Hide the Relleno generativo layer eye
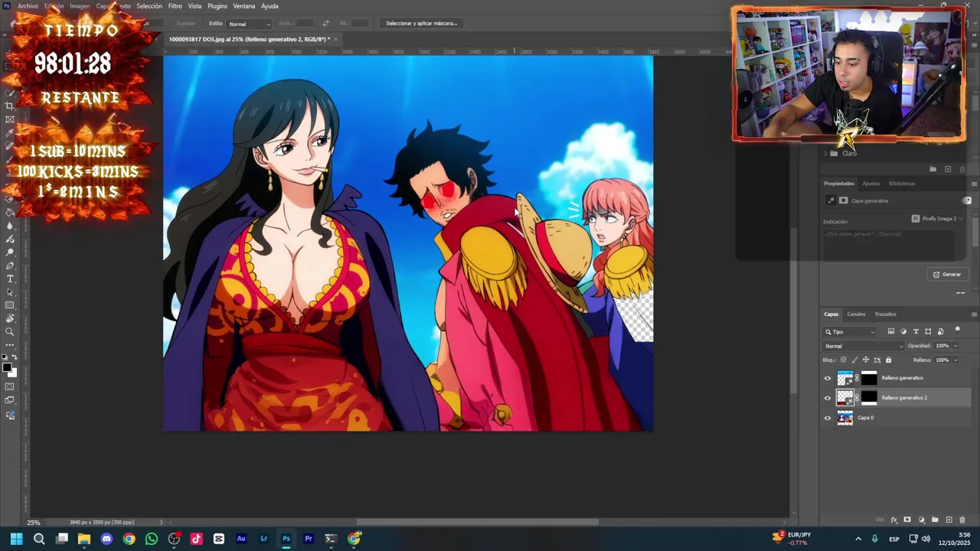 [x=827, y=378]
